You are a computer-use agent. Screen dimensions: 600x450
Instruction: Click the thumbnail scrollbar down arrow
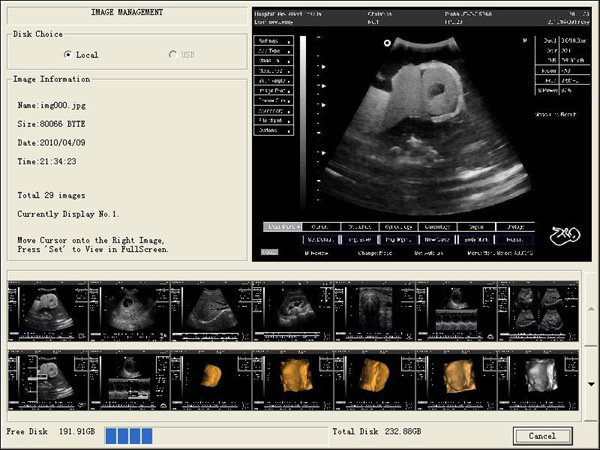[592, 384]
